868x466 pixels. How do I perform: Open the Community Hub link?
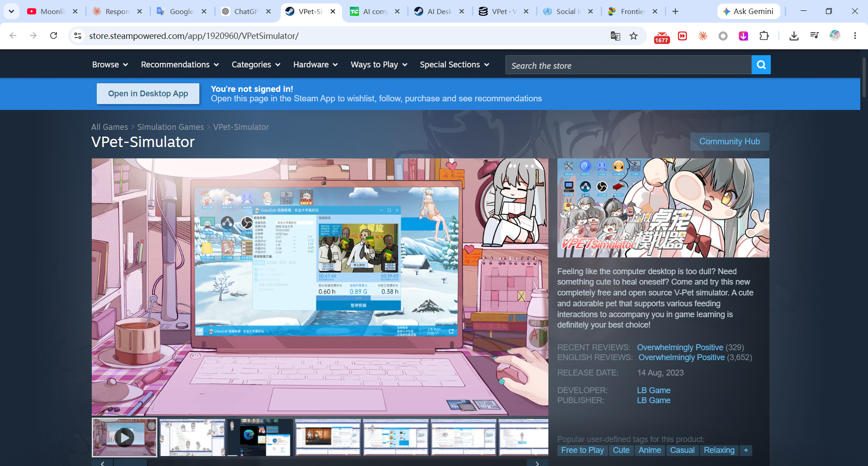[730, 142]
